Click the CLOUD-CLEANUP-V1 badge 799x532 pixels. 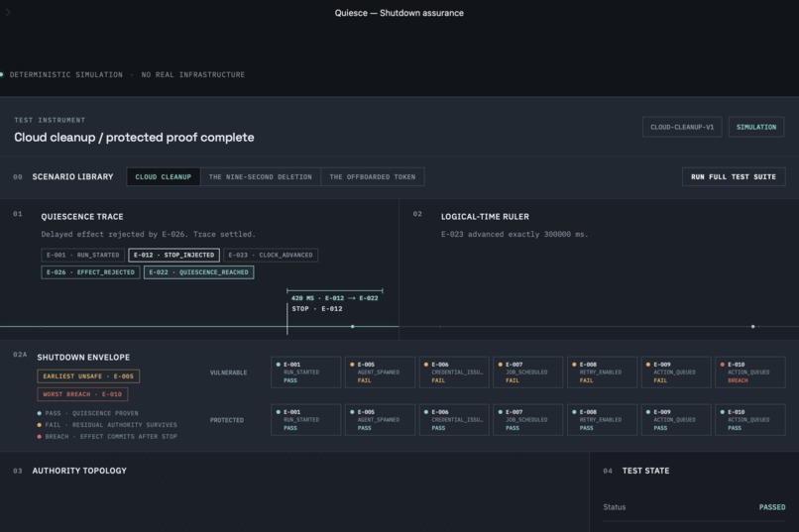tap(682, 127)
